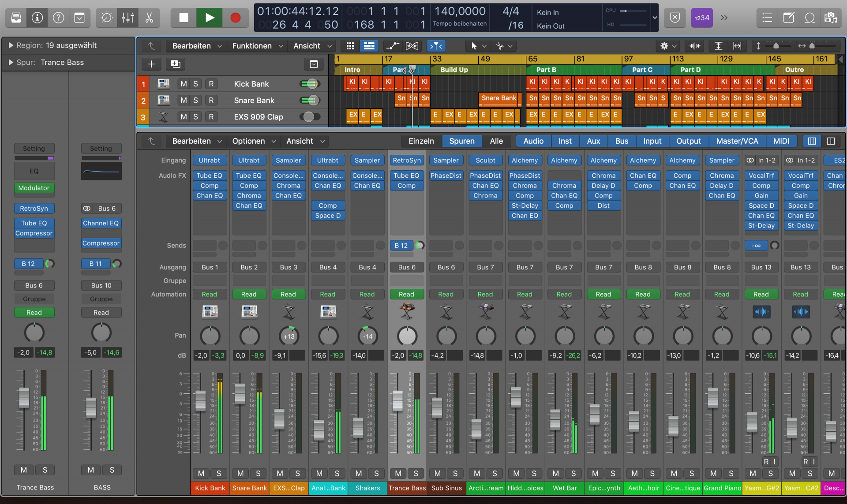Screen dimensions: 847x504
Task: Mute the Kick Bank track in track header
Action: (x=184, y=84)
